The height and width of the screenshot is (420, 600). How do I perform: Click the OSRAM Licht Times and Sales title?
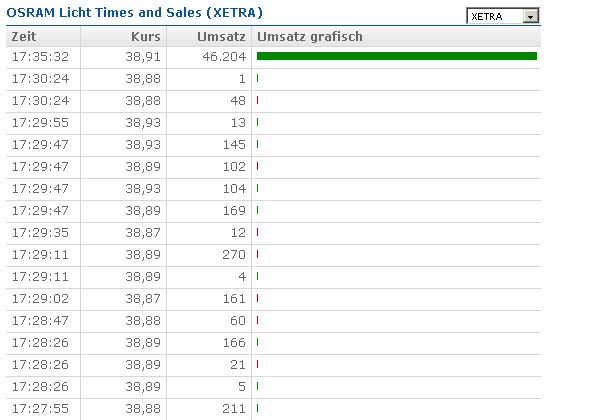tap(135, 12)
